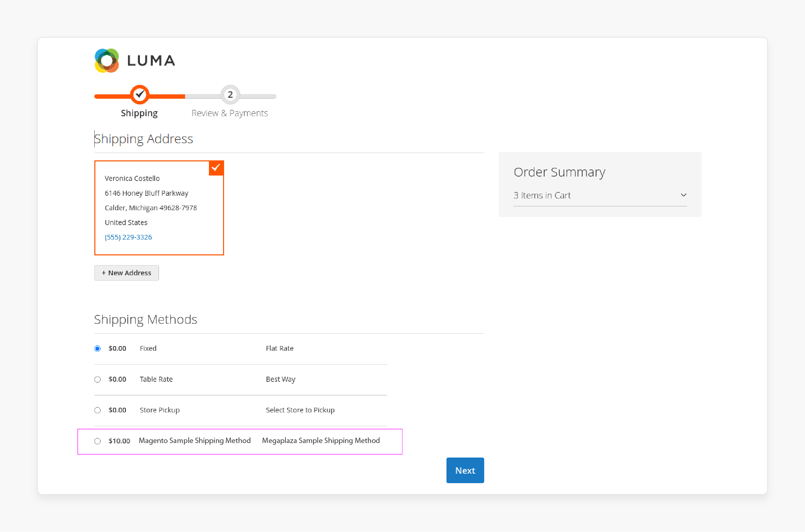Screen dimensions: 805x532
Task: Select the Megaplaza Sample Shipping Method
Action: [97, 441]
